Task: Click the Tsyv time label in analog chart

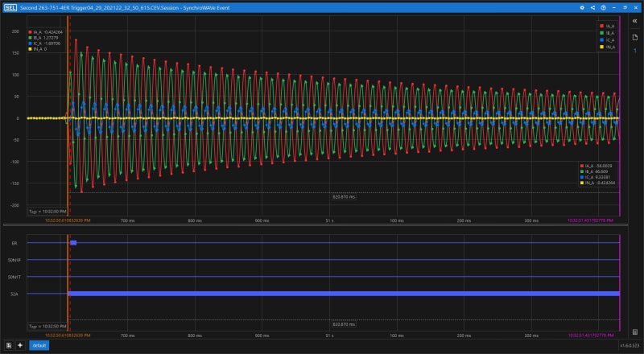Action: (47, 212)
